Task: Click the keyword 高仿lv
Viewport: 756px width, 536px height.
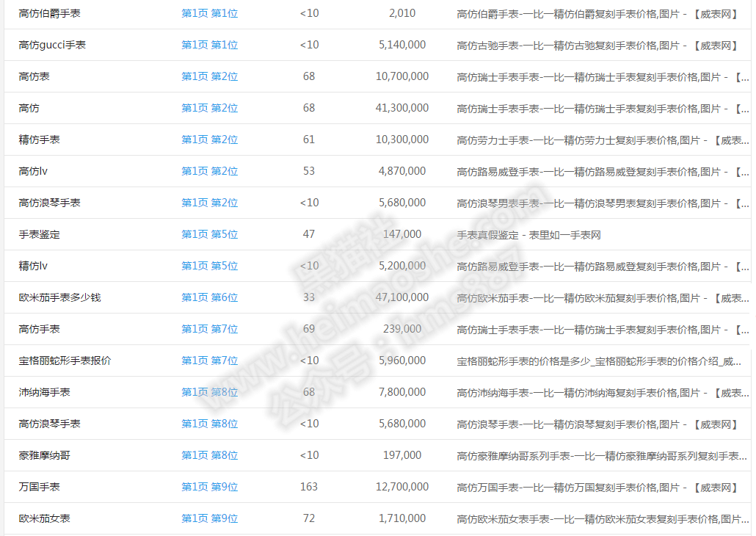Action: [33, 171]
